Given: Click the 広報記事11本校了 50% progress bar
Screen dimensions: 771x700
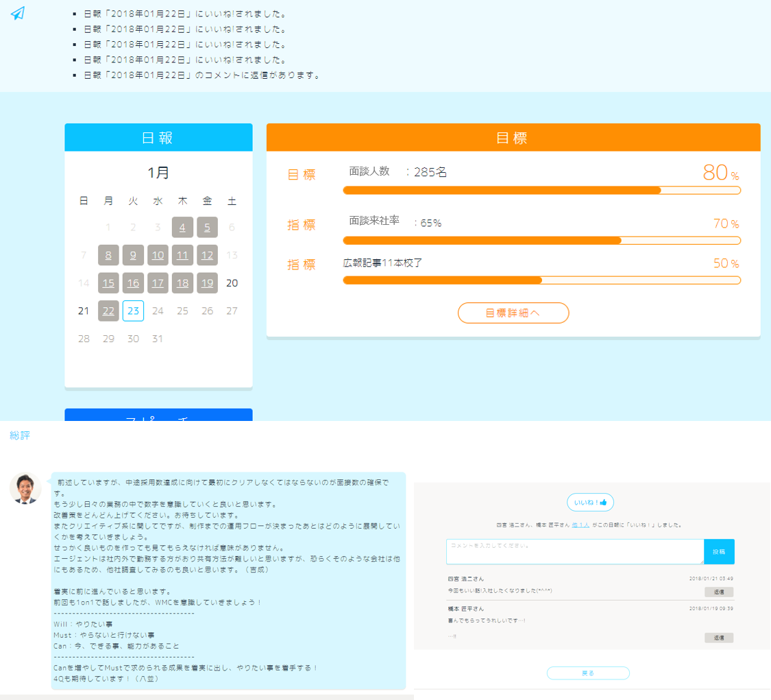Looking at the screenshot, I should (x=542, y=280).
